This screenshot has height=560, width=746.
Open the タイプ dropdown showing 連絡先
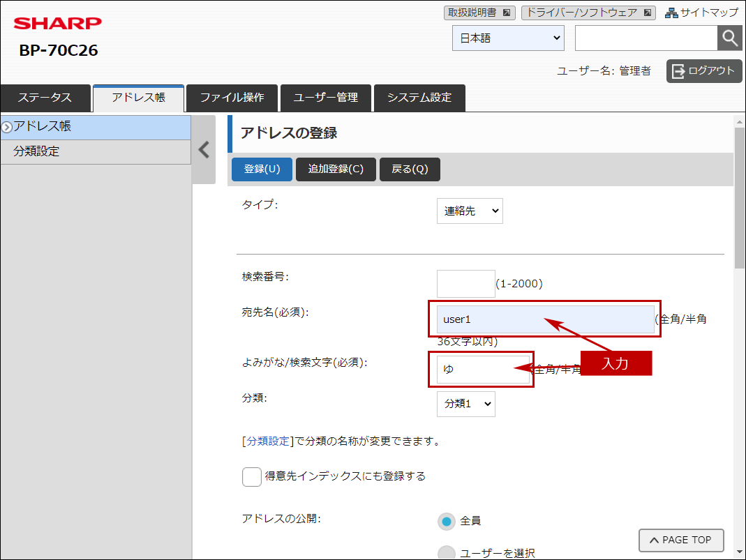click(x=470, y=211)
